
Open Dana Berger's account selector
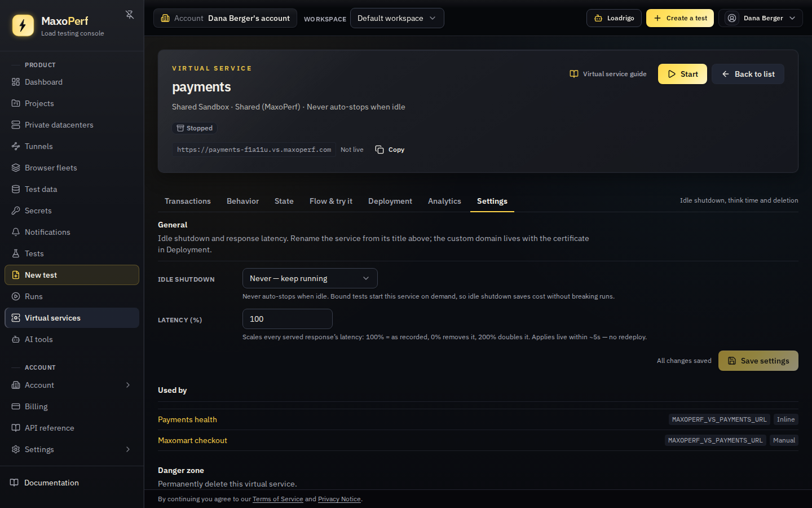226,18
